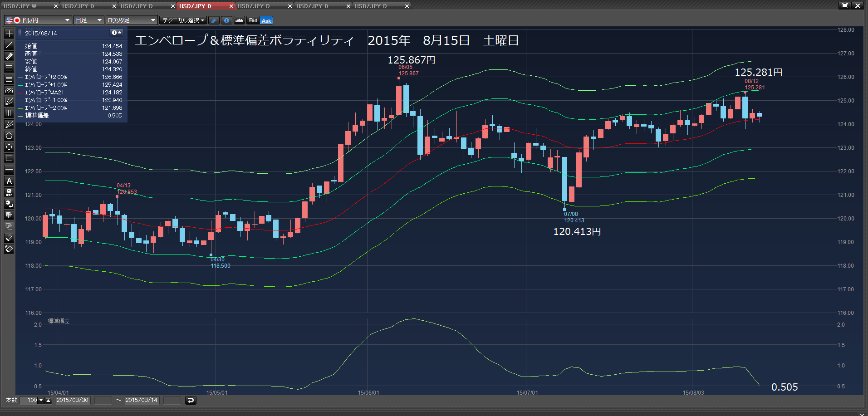This screenshot has height=416, width=868.
Task: Decrease bar count with down arrow
Action: point(41,400)
